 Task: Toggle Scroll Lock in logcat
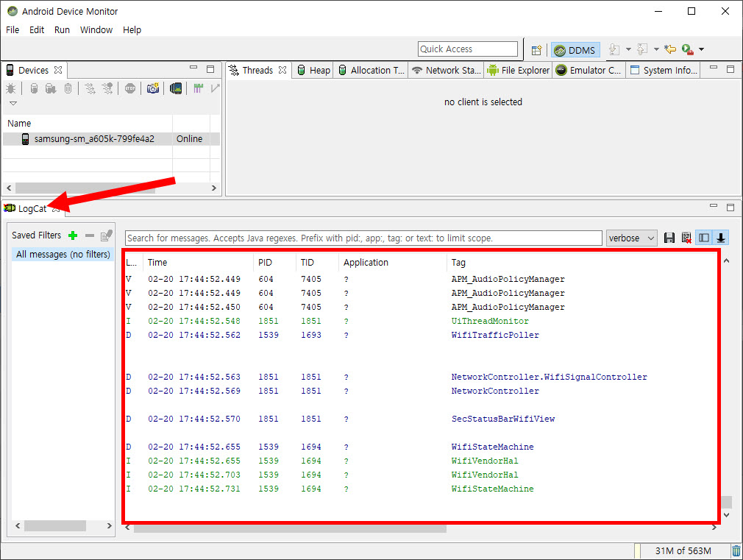[x=721, y=238]
